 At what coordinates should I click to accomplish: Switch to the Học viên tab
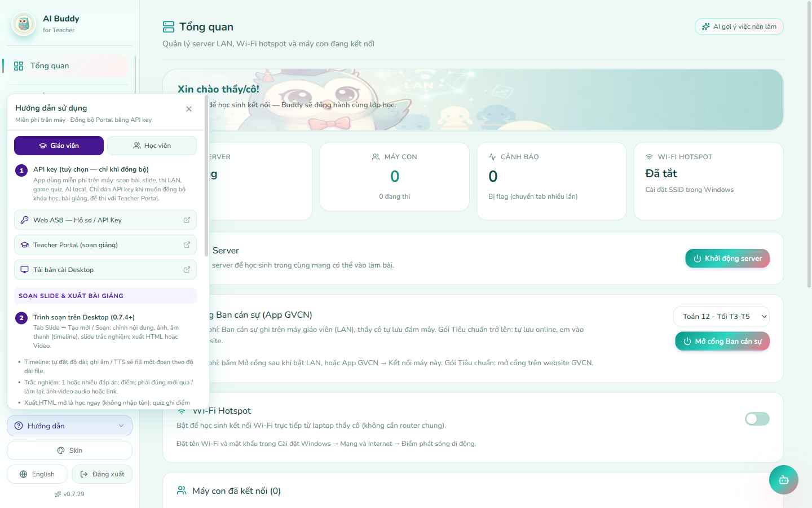(152, 146)
